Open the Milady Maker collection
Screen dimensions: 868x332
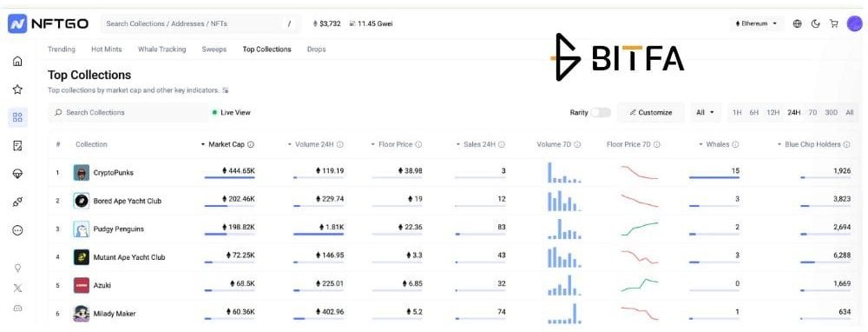click(115, 314)
